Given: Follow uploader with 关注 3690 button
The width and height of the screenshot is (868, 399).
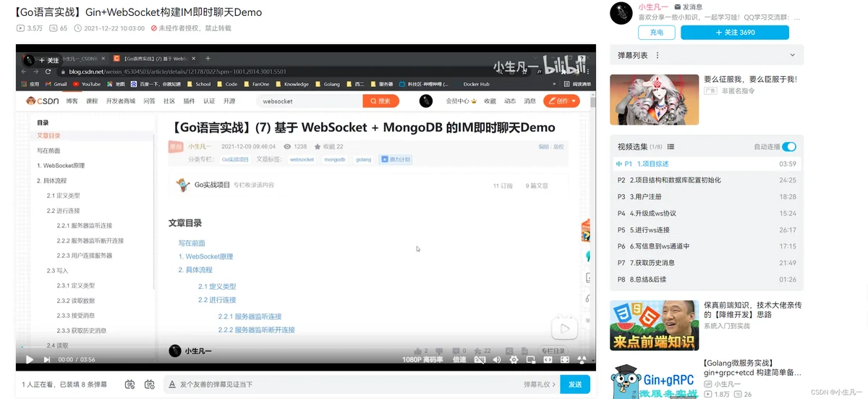Looking at the screenshot, I should coord(735,33).
